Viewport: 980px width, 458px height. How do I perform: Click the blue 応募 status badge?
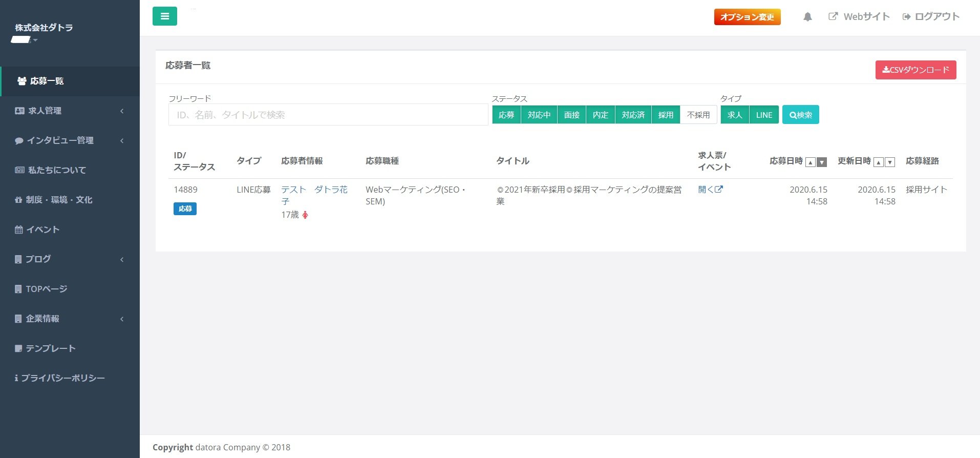pos(185,209)
